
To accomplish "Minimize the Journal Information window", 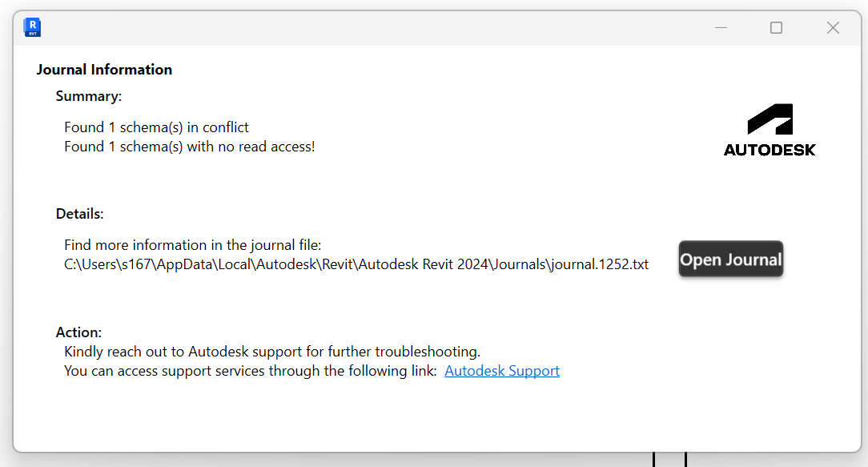I will 721,28.
